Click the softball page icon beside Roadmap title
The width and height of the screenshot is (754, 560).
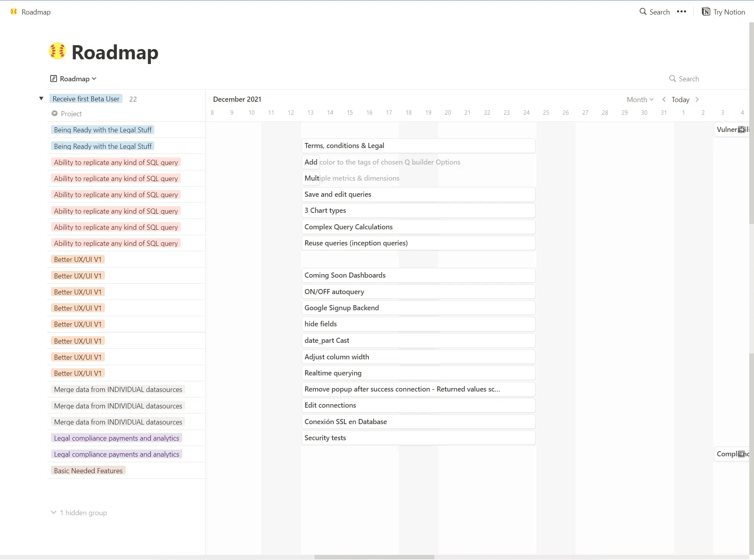click(57, 51)
